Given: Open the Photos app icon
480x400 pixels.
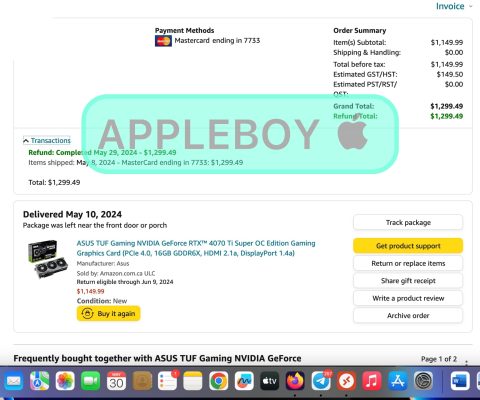Looking at the screenshot, I should pos(65,381).
